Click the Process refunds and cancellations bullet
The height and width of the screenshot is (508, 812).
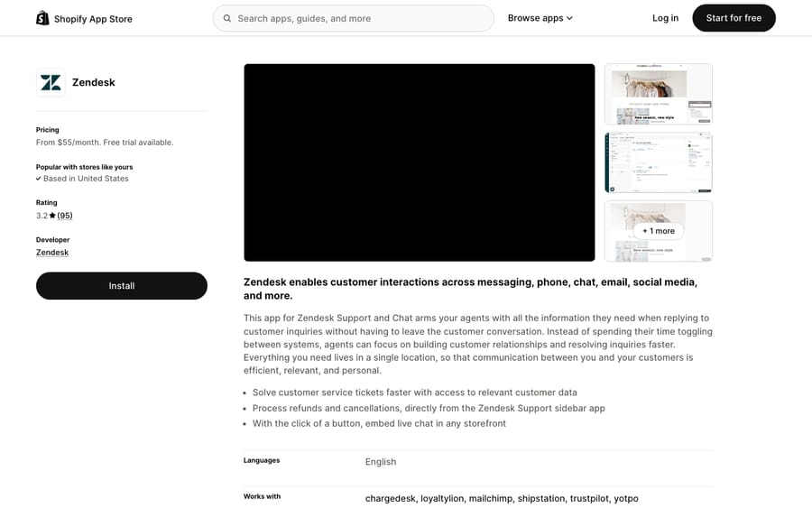[x=429, y=408]
